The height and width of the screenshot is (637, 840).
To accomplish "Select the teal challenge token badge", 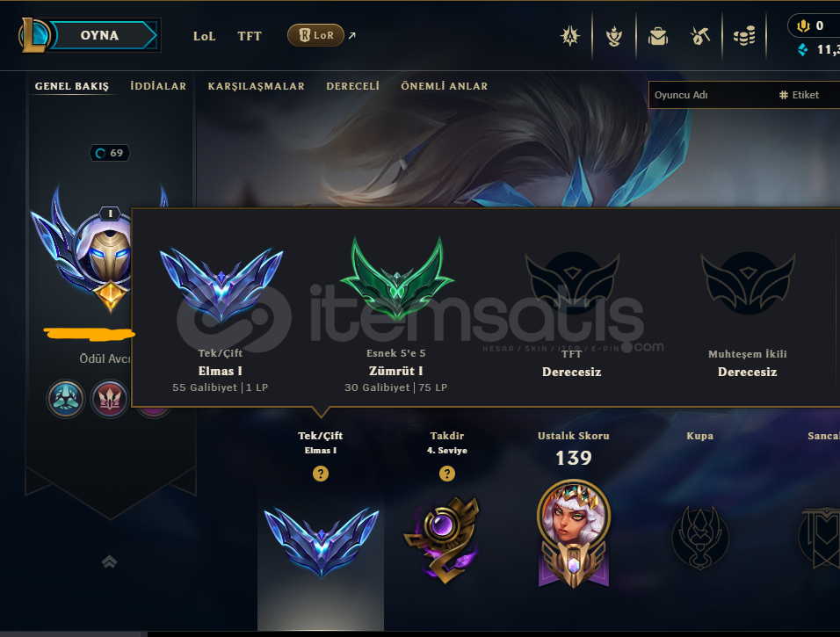I will click(x=66, y=399).
